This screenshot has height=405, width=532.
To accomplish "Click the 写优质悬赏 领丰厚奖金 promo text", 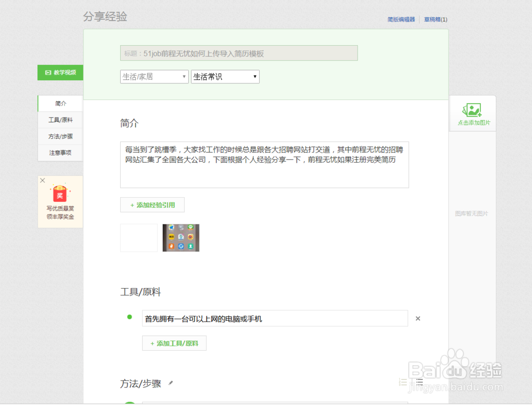I will point(60,213).
